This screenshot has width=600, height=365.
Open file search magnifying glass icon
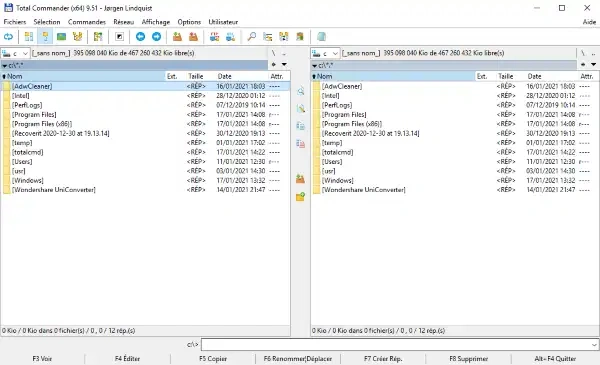tap(252, 37)
